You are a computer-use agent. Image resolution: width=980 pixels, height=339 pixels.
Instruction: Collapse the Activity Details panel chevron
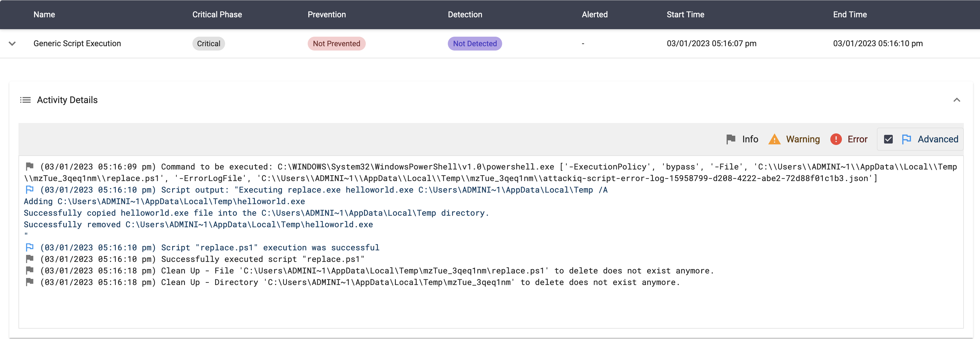[x=956, y=100]
